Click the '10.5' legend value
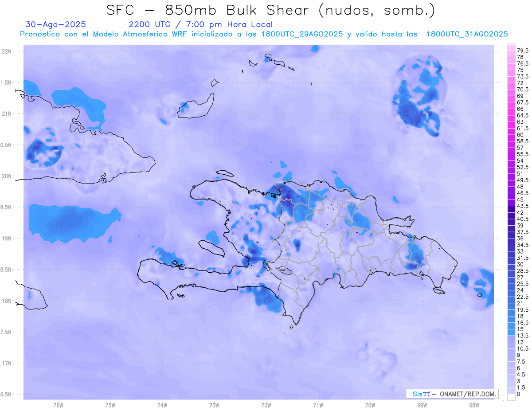Screen dimensions: 532x411 pyautogui.click(x=523, y=348)
